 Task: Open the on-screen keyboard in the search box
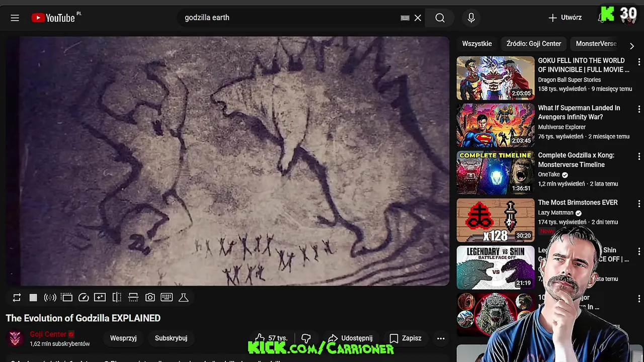[x=405, y=18]
